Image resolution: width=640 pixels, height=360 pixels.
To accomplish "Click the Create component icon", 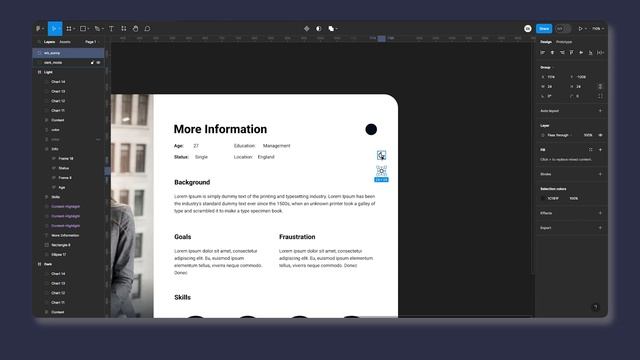I will [307, 29].
